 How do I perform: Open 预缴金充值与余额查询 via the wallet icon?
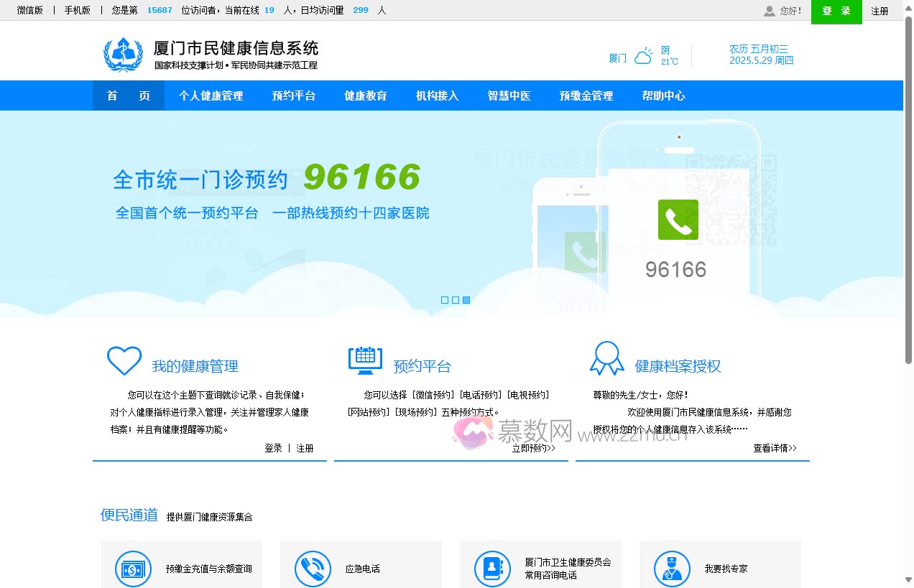click(x=133, y=569)
